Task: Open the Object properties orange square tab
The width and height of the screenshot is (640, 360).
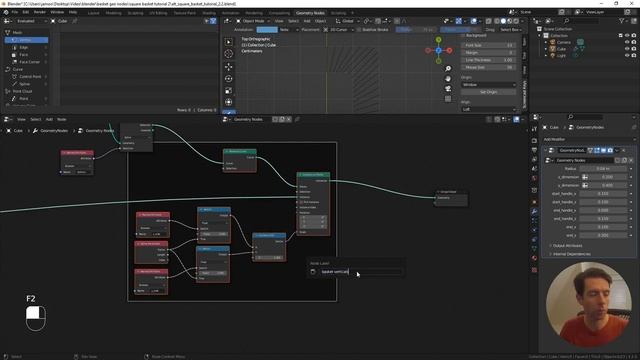Action: pos(534,202)
